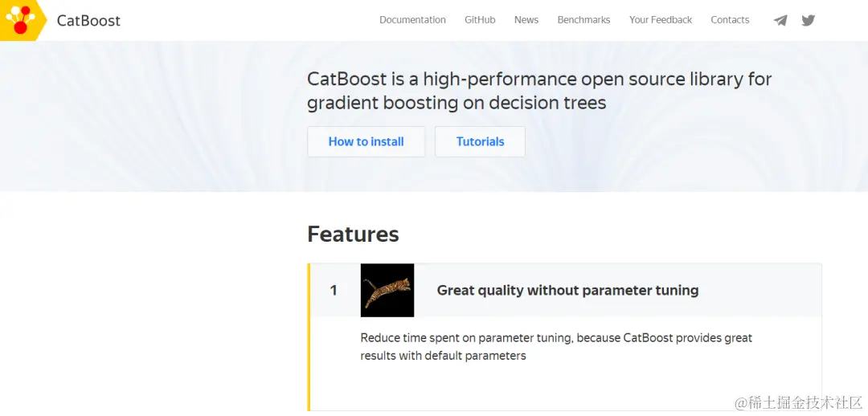Click the leaping leopard cat thumbnail
868x416 pixels.
coord(387,290)
